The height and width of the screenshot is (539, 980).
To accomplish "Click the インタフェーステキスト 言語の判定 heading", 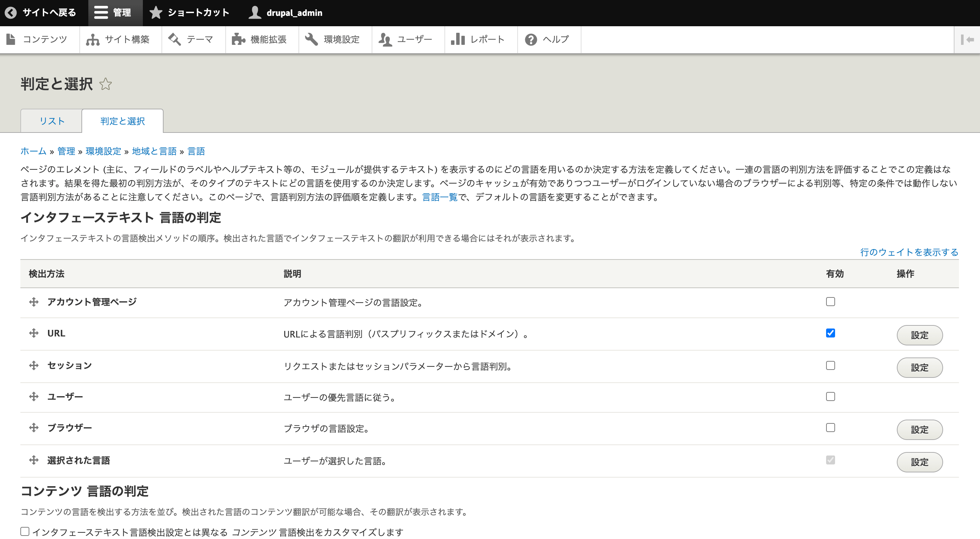I will 121,218.
